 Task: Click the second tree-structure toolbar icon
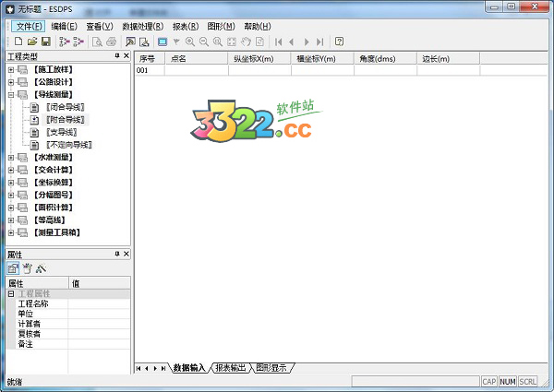[78, 42]
